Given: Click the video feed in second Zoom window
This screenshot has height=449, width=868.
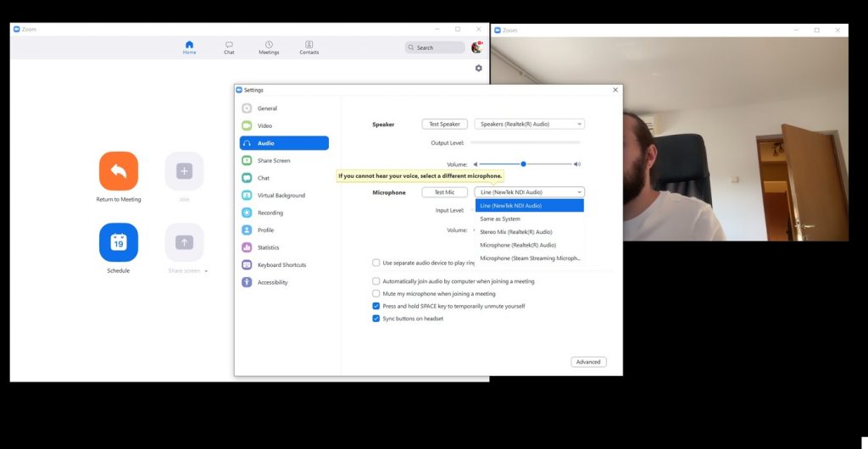Looking at the screenshot, I should (x=670, y=139).
